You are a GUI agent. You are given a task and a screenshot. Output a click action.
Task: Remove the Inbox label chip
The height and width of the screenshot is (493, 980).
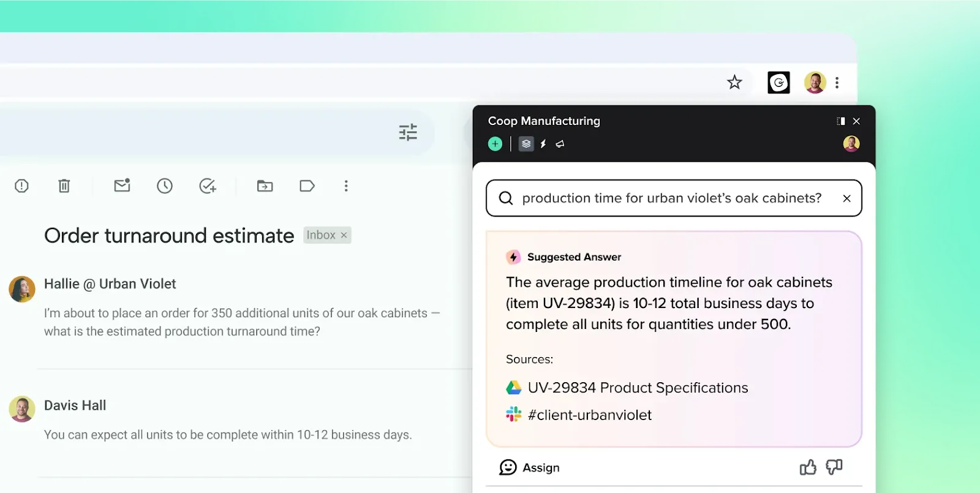[344, 235]
